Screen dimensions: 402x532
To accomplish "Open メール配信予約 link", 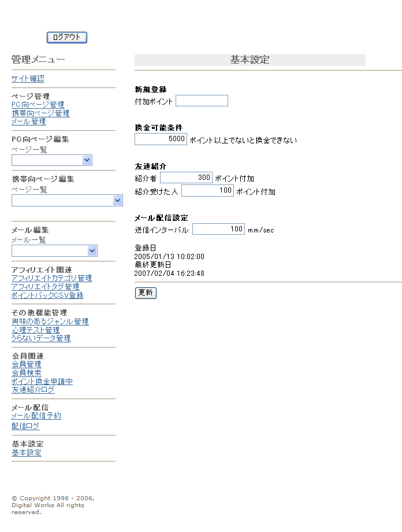I will tap(36, 416).
